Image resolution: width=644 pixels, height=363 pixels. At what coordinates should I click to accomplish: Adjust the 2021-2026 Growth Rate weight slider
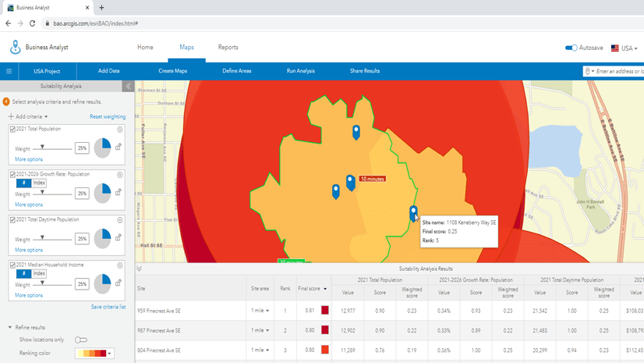coord(42,193)
